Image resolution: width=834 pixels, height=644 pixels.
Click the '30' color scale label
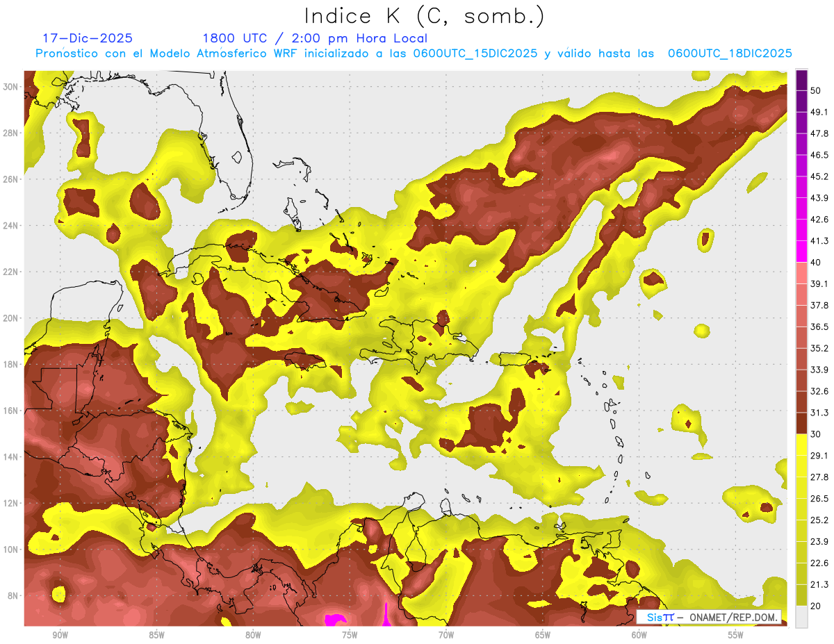pos(816,434)
